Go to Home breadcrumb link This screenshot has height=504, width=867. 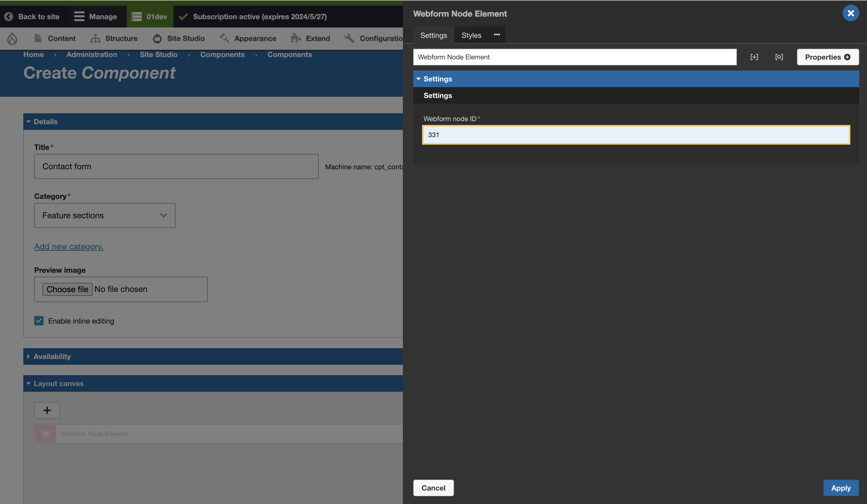click(33, 54)
